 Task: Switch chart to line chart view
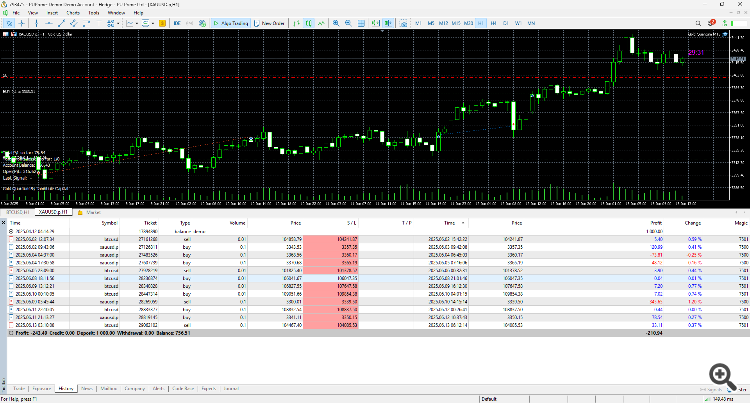[321, 23]
